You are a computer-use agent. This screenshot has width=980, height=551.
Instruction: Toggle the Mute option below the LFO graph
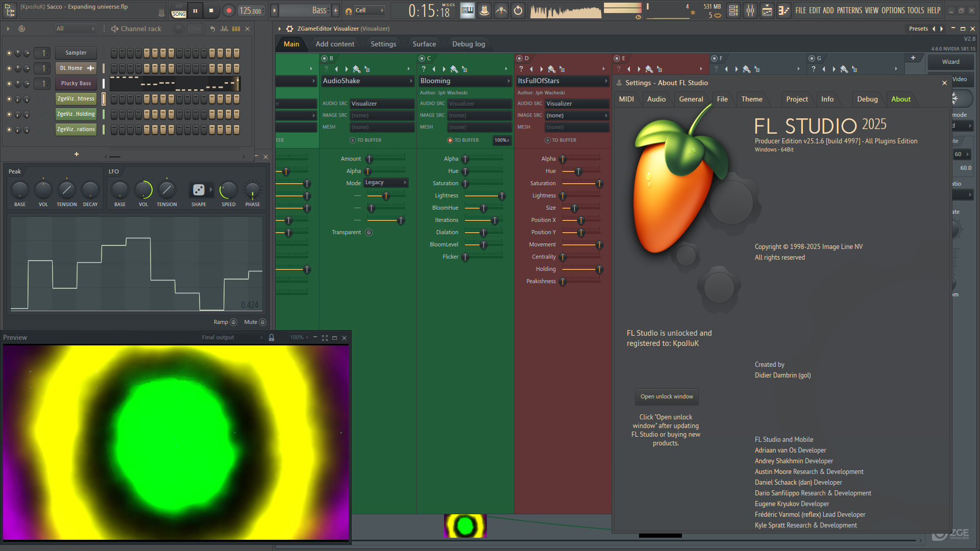pos(262,322)
